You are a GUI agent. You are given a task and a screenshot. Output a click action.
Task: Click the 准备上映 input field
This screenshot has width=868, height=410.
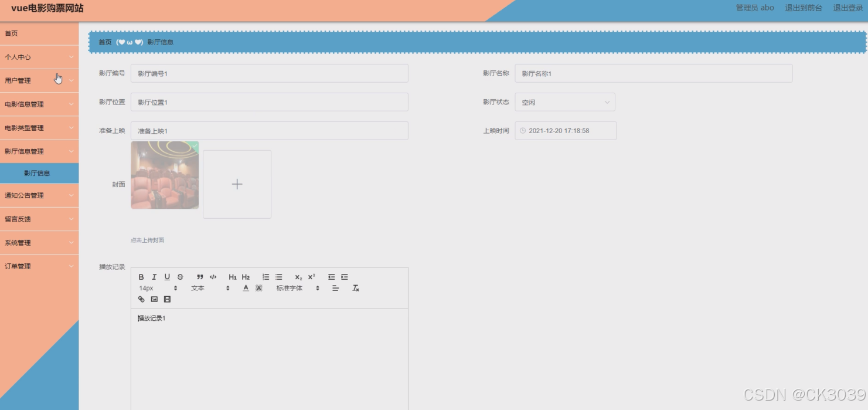point(270,131)
